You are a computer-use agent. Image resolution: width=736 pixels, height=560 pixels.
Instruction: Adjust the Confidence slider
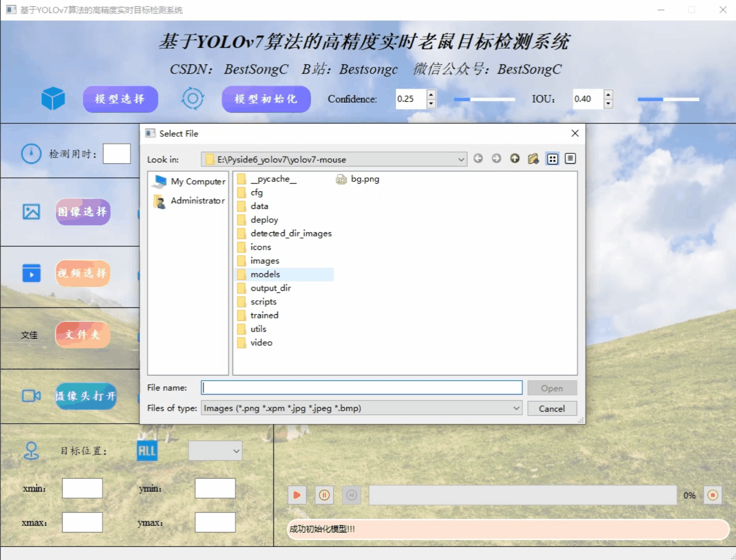485,99
